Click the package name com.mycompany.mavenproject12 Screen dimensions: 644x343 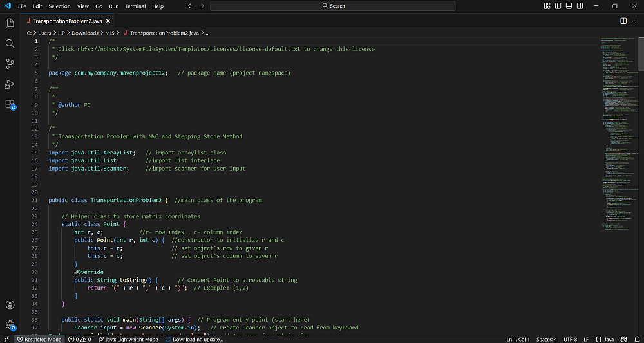(119, 73)
